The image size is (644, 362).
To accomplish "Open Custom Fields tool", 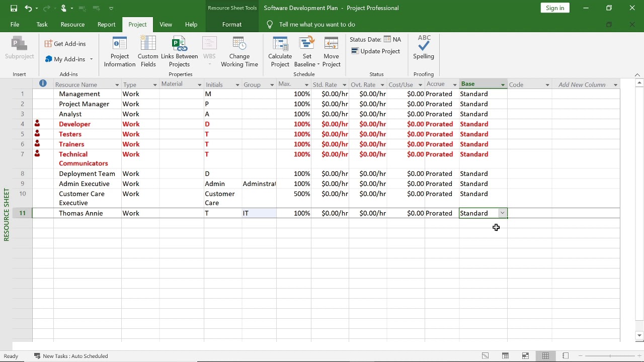I will (148, 52).
